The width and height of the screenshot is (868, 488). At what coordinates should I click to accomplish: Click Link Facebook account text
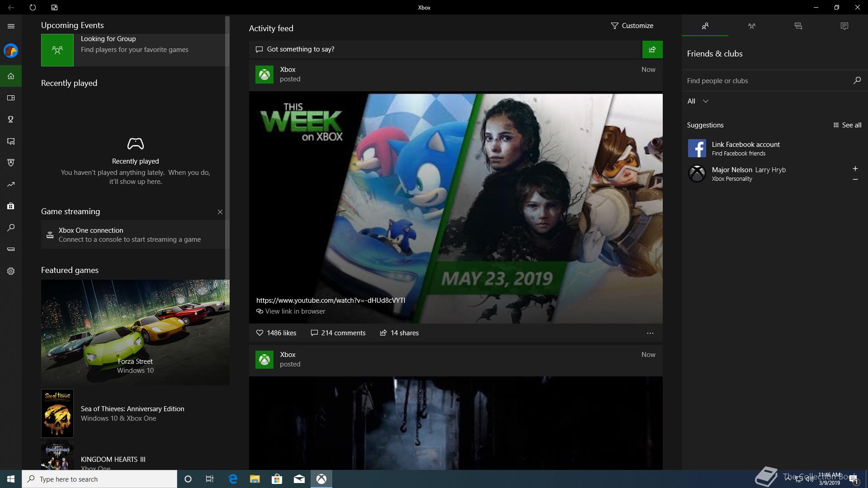745,145
